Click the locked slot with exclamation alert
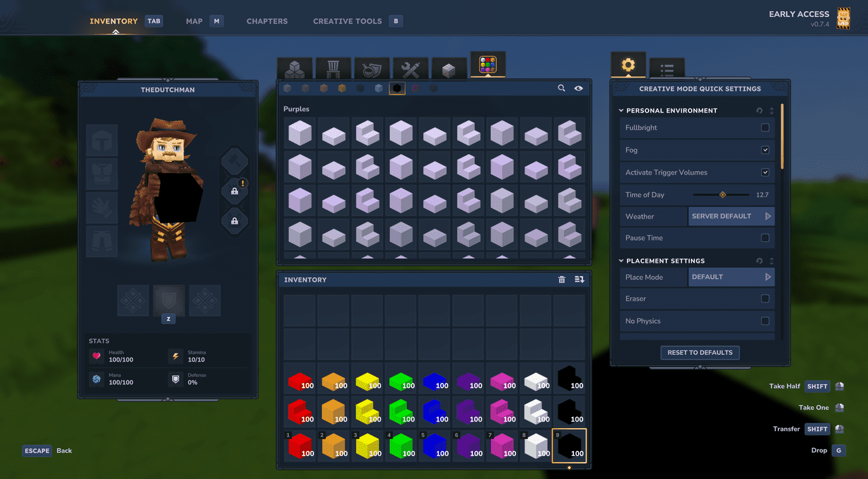868x479 pixels. click(234, 191)
